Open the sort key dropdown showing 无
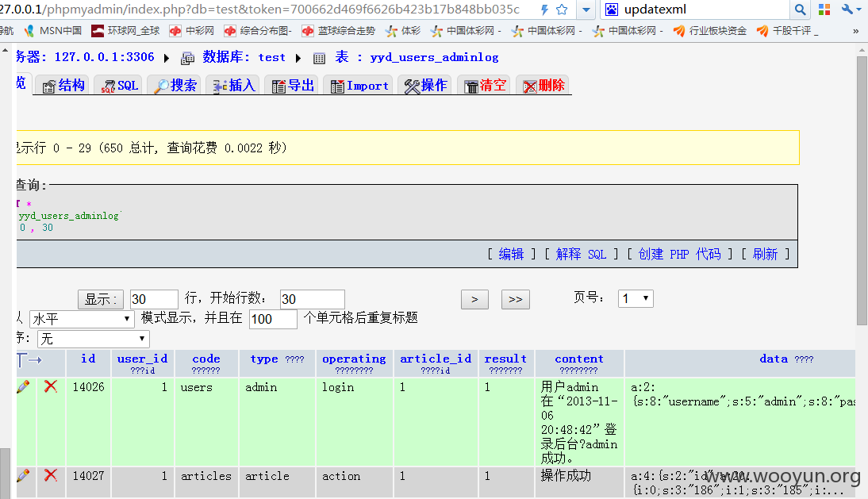Viewport: 868px width, 499px height. pyautogui.click(x=93, y=339)
